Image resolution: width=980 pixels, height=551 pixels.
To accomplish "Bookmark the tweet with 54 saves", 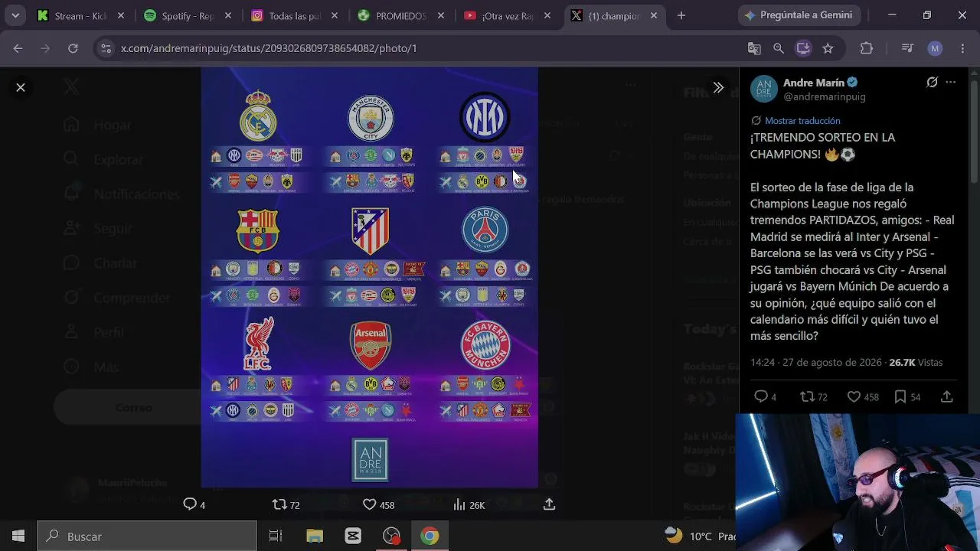I will click(x=900, y=396).
